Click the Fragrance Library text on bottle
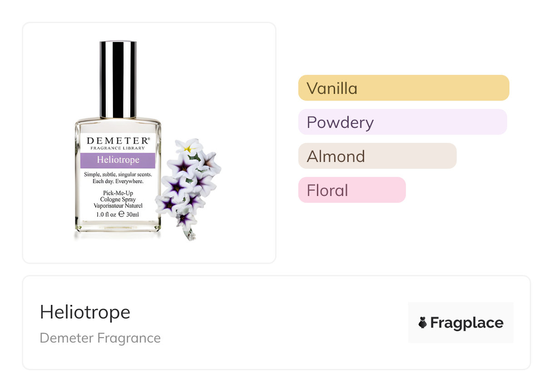The width and height of the screenshot is (553, 392). [118, 148]
